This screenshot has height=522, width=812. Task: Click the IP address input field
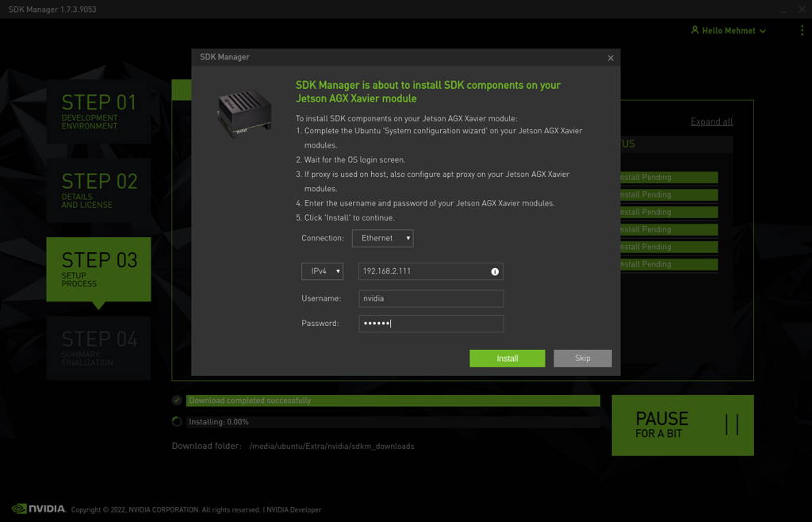[431, 271]
